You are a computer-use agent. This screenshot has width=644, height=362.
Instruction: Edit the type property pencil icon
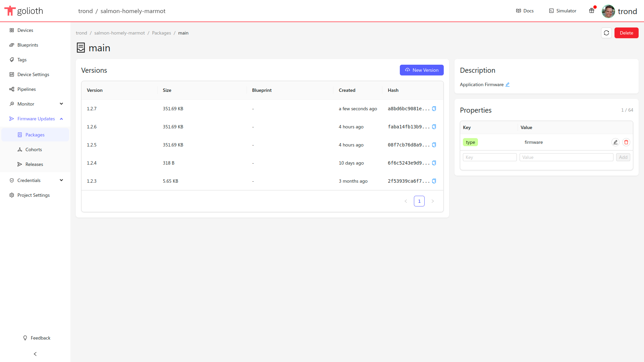615,142
